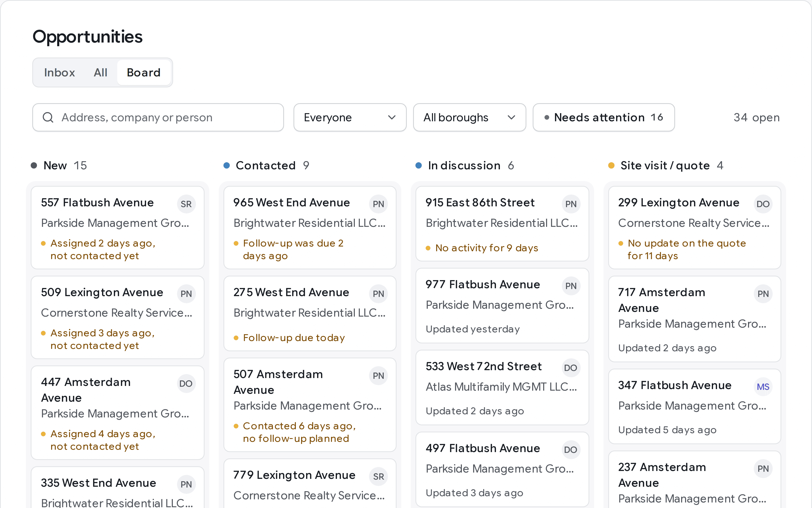Focus the address, company or person search field
Image resolution: width=812 pixels, height=508 pixels.
pos(158,117)
